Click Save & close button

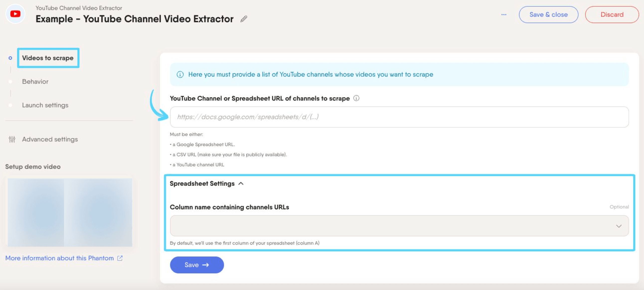549,14
